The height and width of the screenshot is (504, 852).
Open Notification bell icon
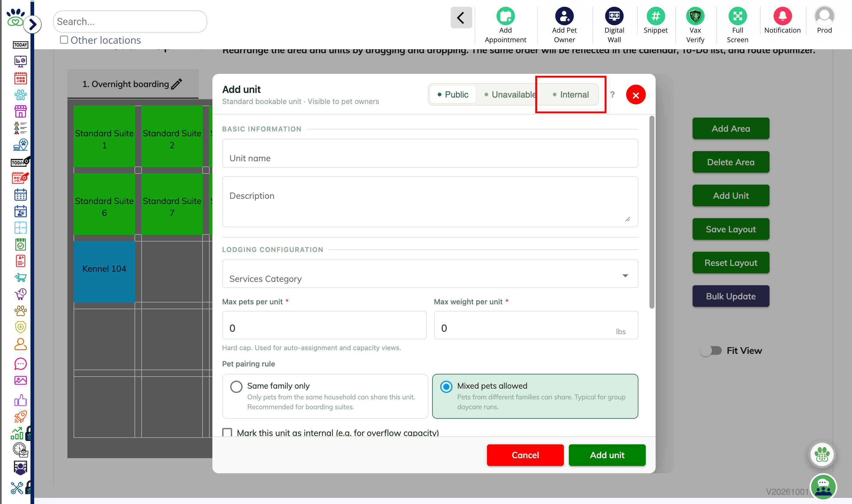[782, 16]
